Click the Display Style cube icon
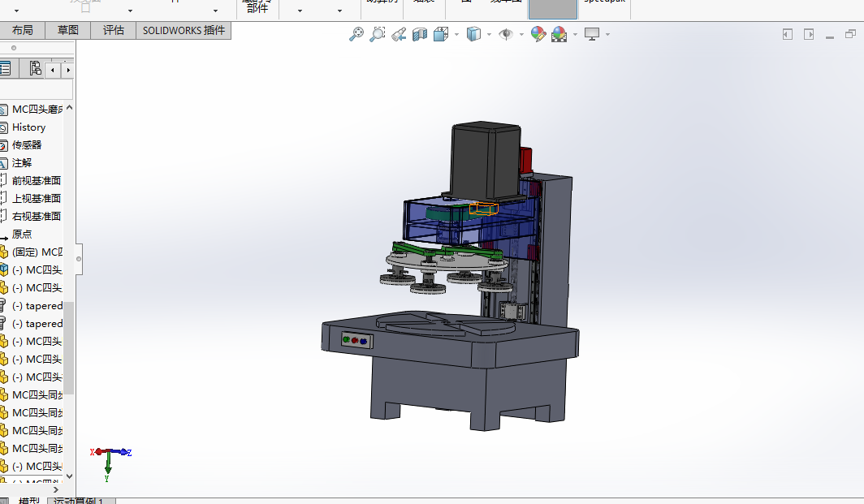Image resolution: width=864 pixels, height=504 pixels. (x=474, y=34)
